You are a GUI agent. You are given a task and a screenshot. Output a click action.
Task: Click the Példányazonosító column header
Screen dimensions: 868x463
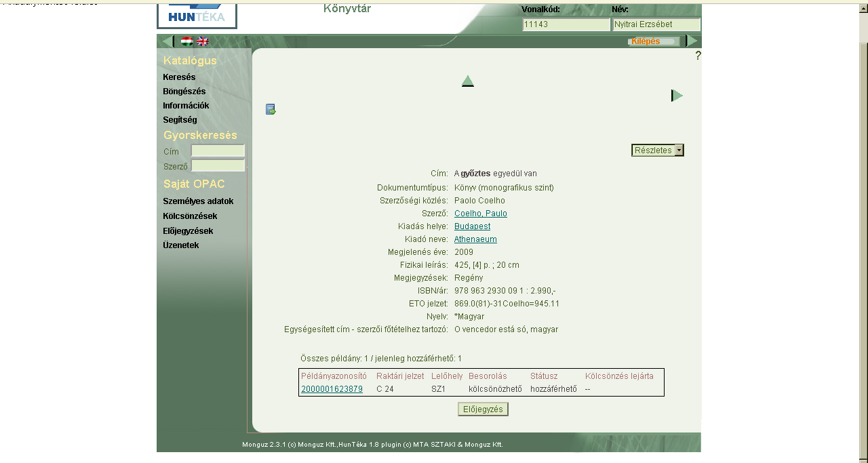(x=334, y=376)
